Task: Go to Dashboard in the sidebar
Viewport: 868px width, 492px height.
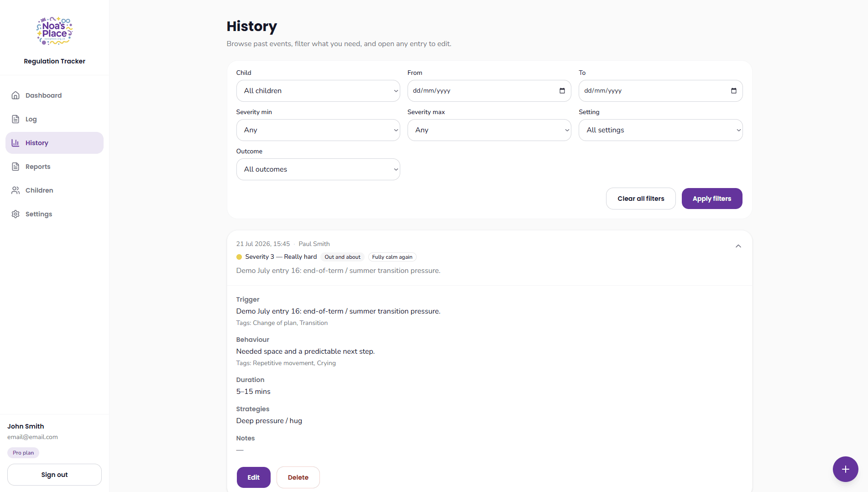Action: pyautogui.click(x=54, y=95)
